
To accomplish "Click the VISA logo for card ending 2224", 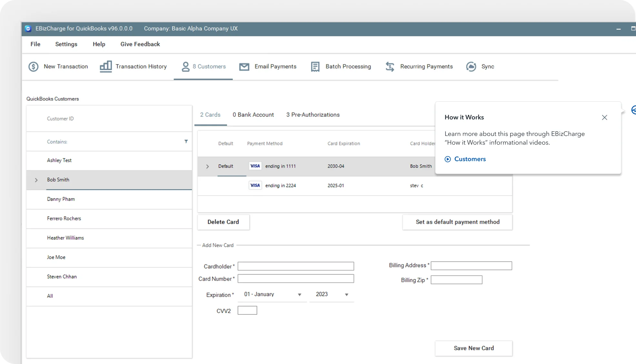I will [x=255, y=185].
